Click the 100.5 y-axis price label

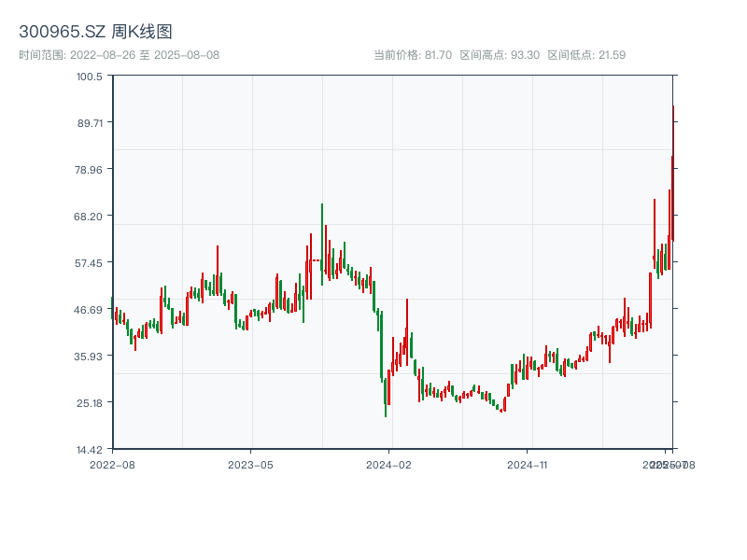(90, 76)
